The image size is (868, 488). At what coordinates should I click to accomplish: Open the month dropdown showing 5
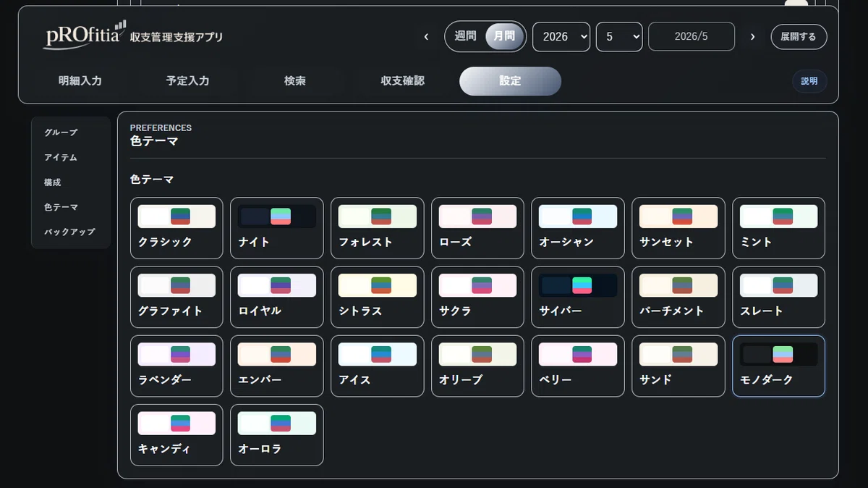[x=619, y=36]
